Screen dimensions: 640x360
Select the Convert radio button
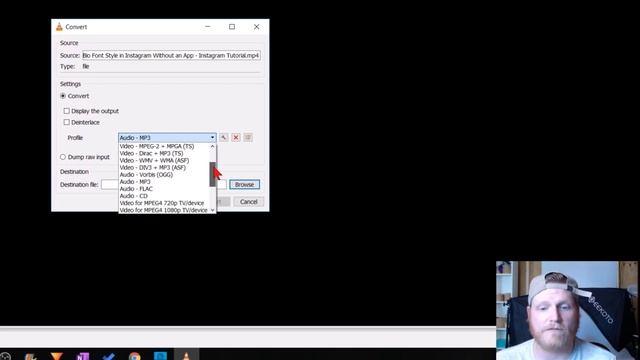pyautogui.click(x=63, y=96)
